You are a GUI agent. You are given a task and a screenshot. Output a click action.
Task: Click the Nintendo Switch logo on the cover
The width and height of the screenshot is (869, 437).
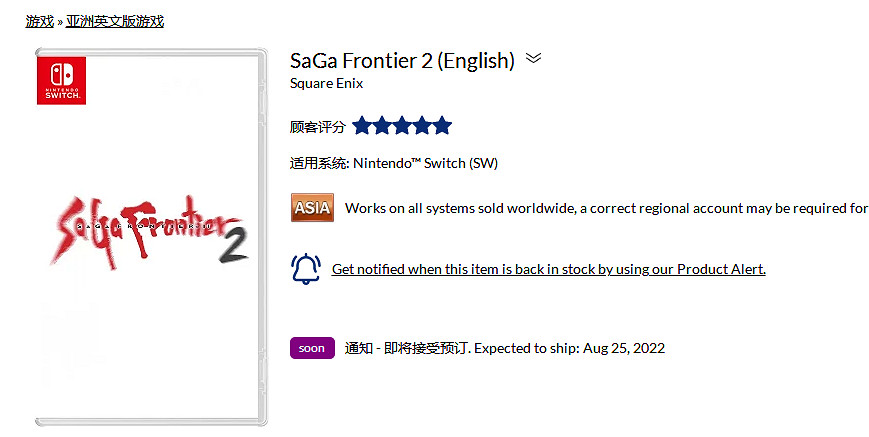pyautogui.click(x=61, y=81)
